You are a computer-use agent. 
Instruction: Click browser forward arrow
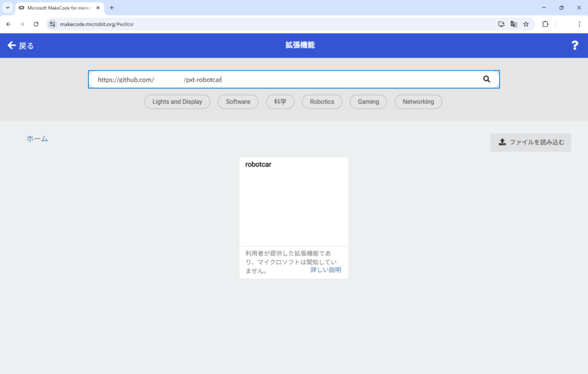coord(22,24)
